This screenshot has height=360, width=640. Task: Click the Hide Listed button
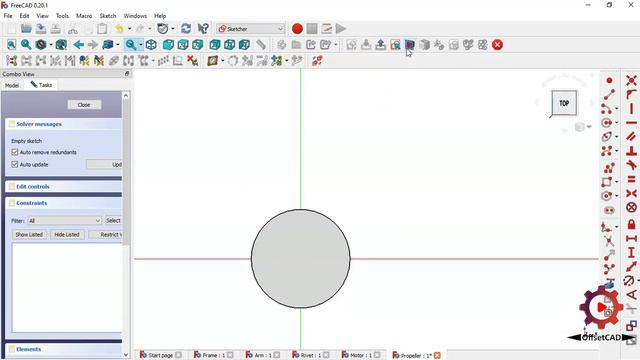tap(67, 234)
